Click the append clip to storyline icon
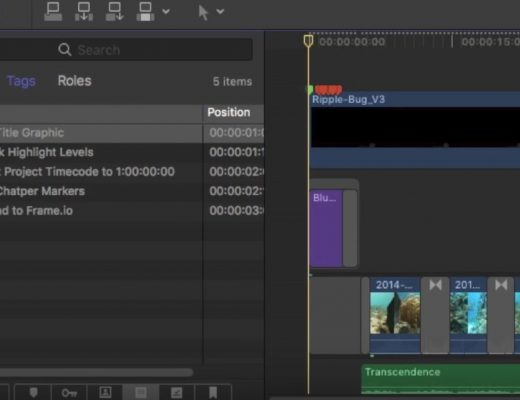Image resolution: width=520 pixels, height=400 pixels. point(114,12)
